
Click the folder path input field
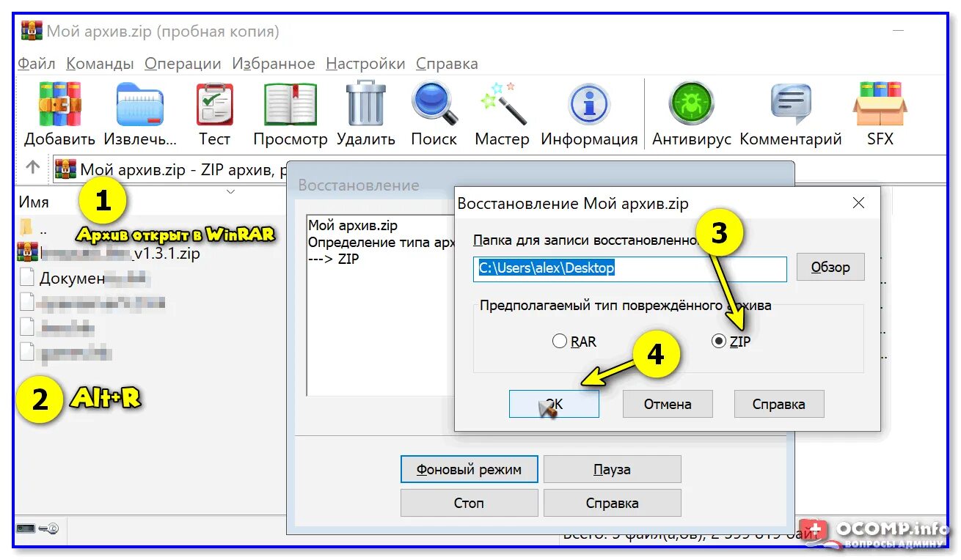(630, 268)
